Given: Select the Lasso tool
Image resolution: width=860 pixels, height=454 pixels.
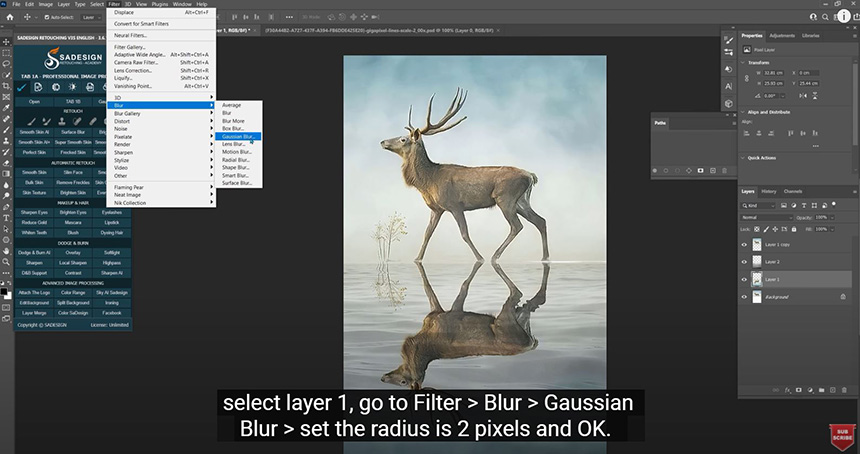Looking at the screenshot, I should pos(6,64).
